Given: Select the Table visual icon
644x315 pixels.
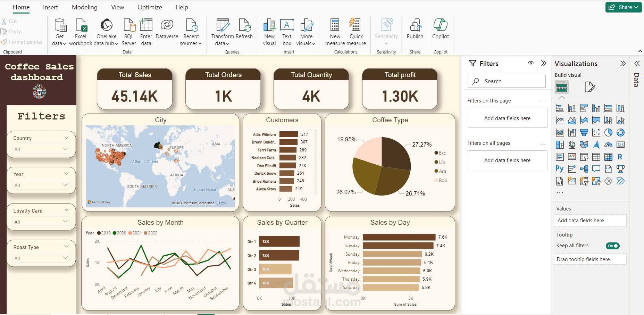Looking at the screenshot, I should point(596,157).
